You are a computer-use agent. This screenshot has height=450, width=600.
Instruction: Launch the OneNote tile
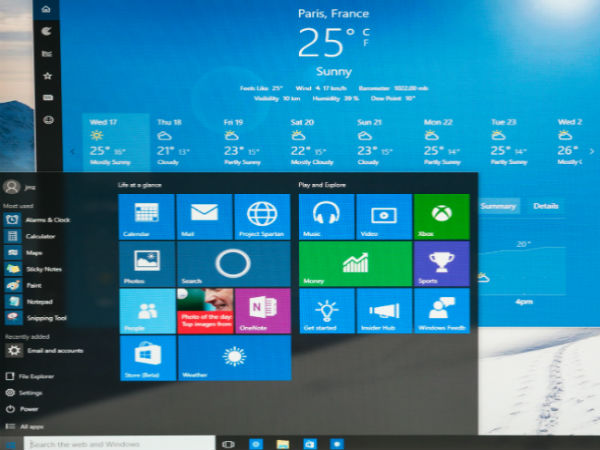[262, 310]
